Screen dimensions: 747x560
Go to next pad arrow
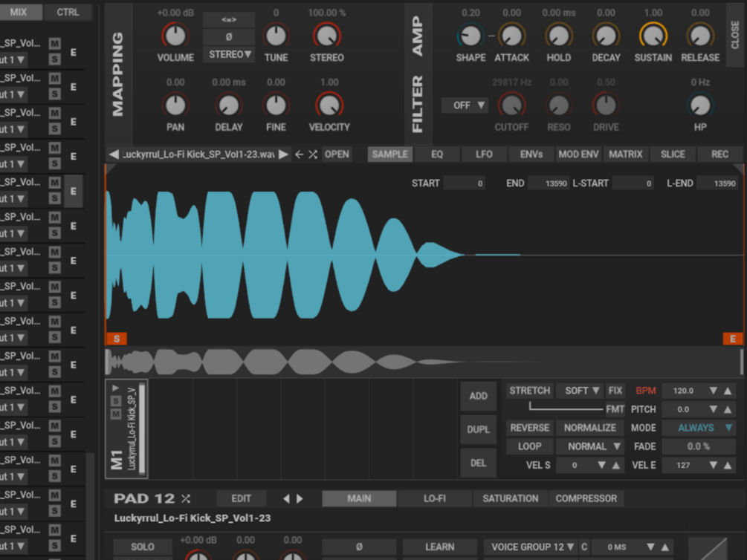click(x=300, y=498)
